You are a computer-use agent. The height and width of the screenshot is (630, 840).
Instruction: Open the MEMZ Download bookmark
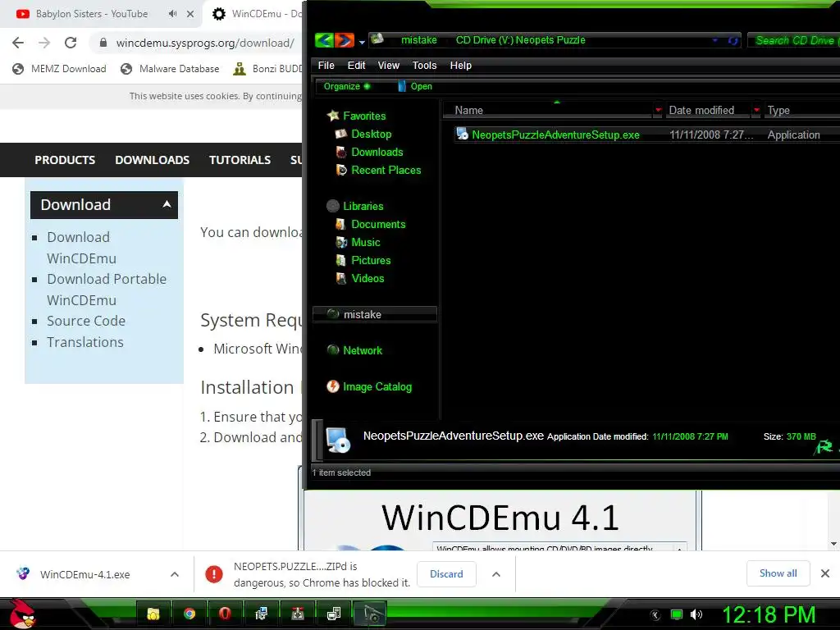pyautogui.click(x=59, y=69)
